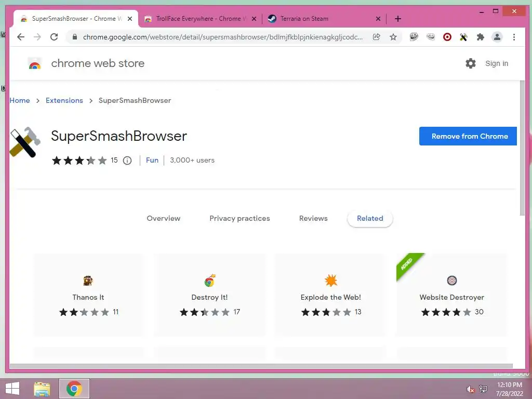
Task: Close the SuperSmashBrowser tab
Action: coord(129,19)
